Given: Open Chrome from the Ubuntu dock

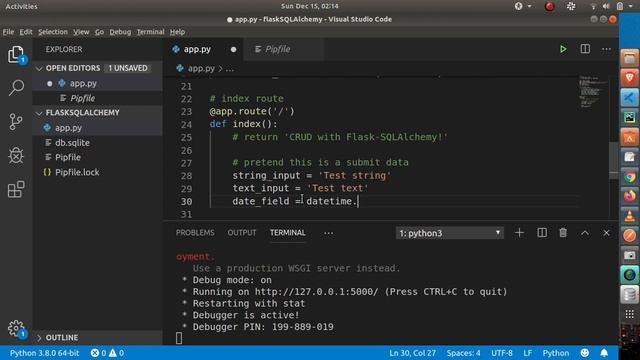Looking at the screenshot, I should (x=629, y=177).
